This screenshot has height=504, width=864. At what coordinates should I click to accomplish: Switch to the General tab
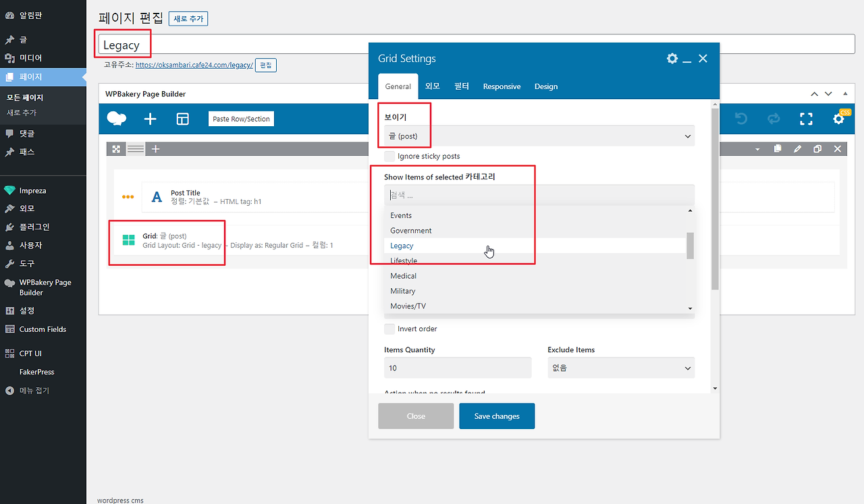(398, 86)
